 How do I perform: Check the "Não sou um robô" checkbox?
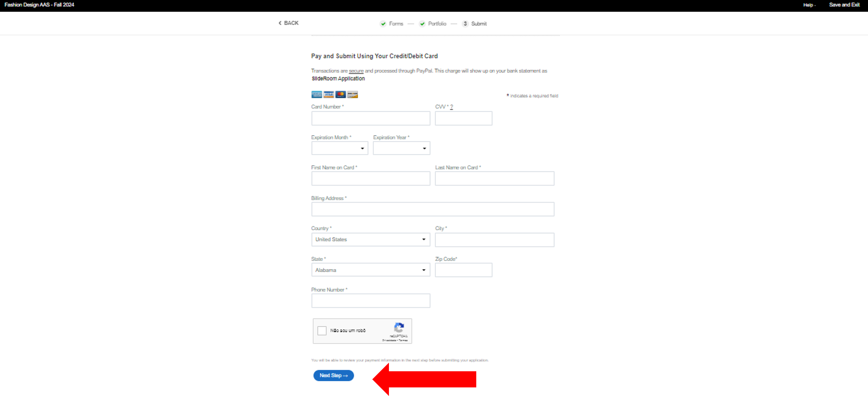322,330
